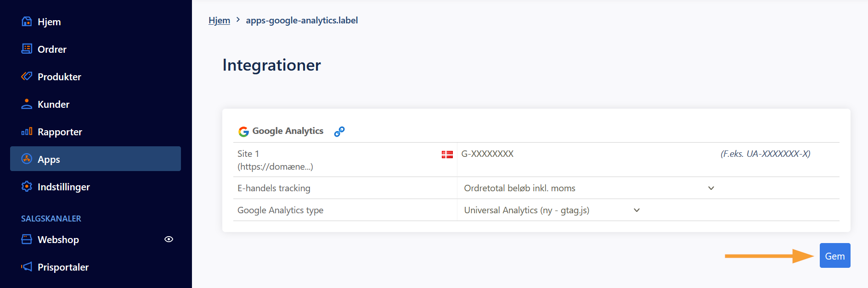Click the Danish flag icon for Site 1
Viewport: 868px width, 288px height.
[447, 155]
